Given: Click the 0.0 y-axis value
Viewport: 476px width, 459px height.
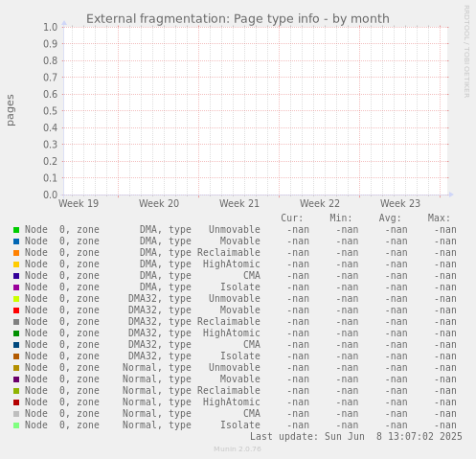Looking at the screenshot, I should (x=51, y=195).
